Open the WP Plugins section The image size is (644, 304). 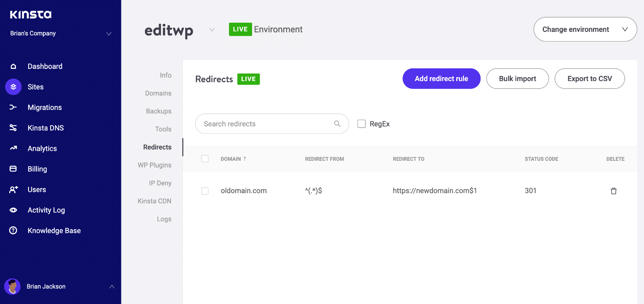pos(155,165)
